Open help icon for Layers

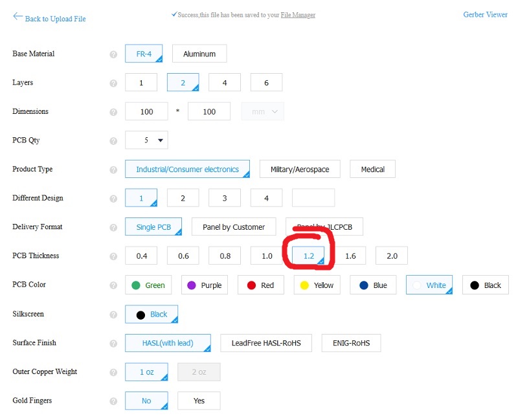click(113, 83)
